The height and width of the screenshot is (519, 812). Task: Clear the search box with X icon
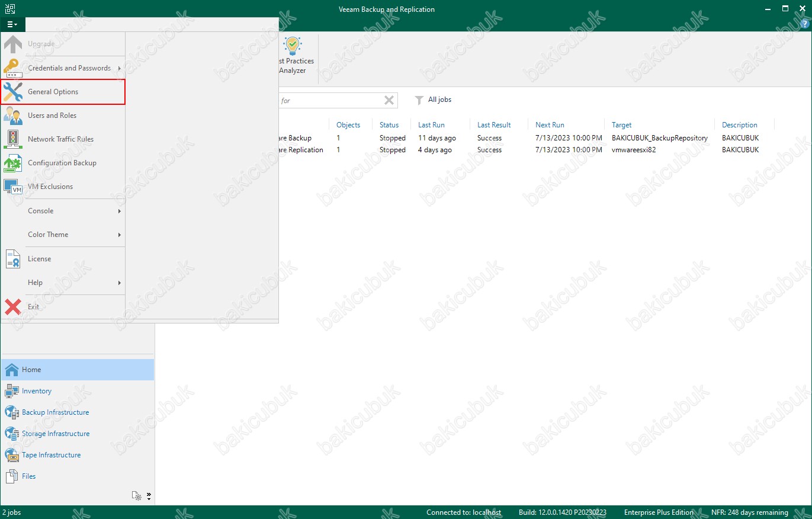(x=389, y=100)
